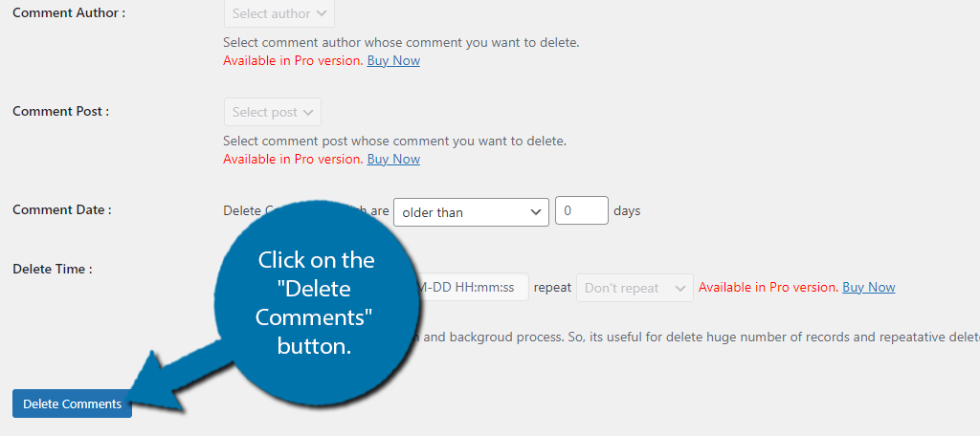The width and height of the screenshot is (980, 436).
Task: Click chevron arrow of Don't repeat dropdown
Action: (680, 288)
